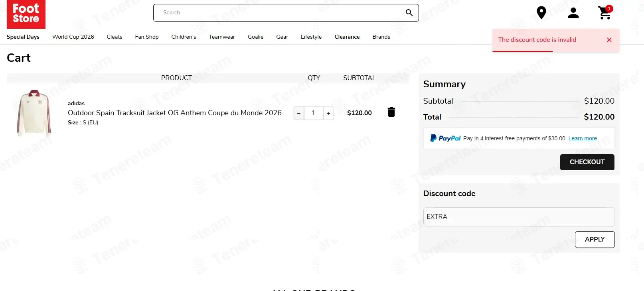Dismiss the invalid discount code alert
This screenshot has height=291, width=644.
pos(609,40)
